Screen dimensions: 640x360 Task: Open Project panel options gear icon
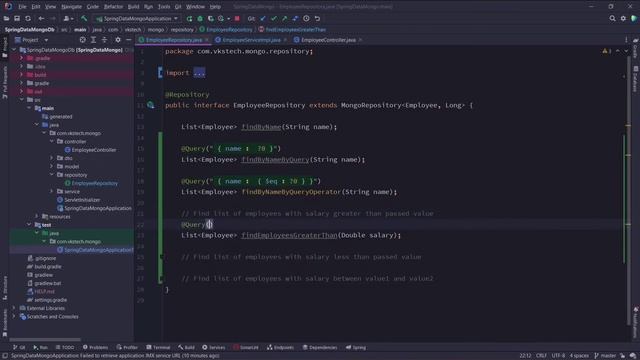(x=118, y=40)
